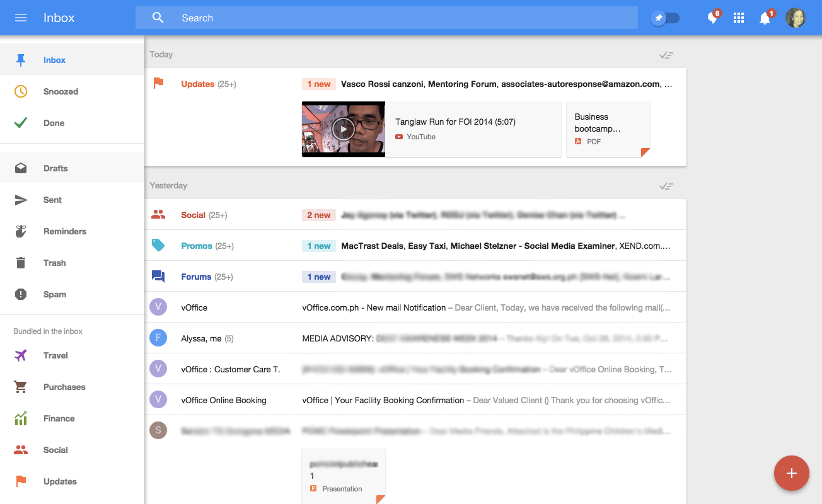
Task: Open Hangouts chat icon with 8 badge
Action: pos(713,17)
